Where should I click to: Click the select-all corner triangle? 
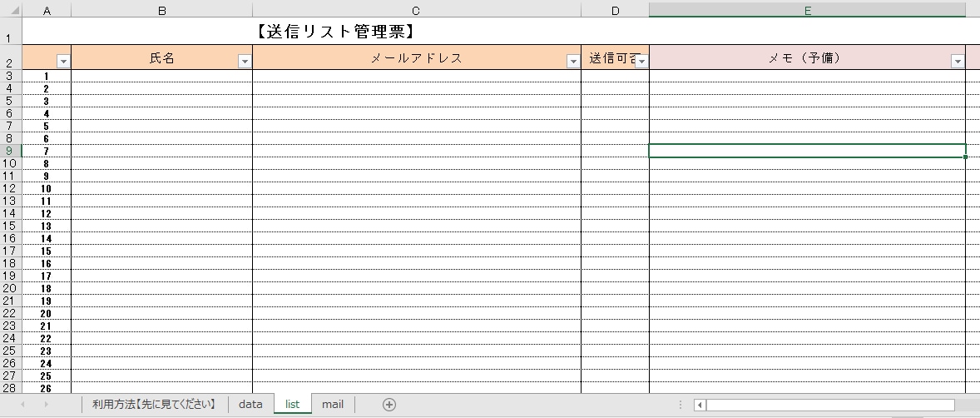pos(15,11)
